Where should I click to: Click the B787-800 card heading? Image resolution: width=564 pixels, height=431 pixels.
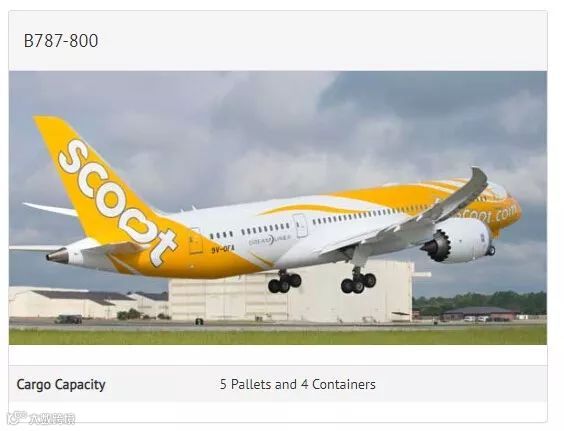coord(61,41)
